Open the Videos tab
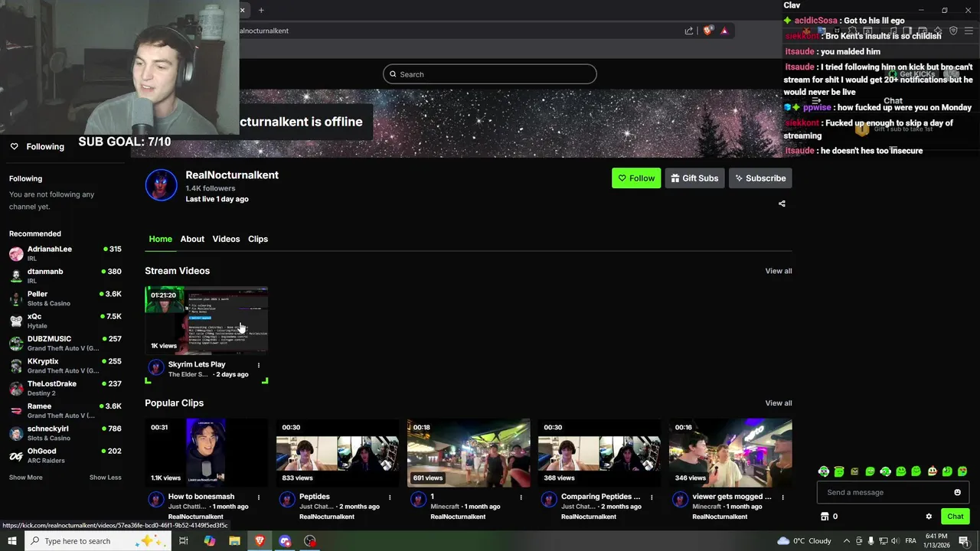This screenshot has height=551, width=980. click(226, 239)
